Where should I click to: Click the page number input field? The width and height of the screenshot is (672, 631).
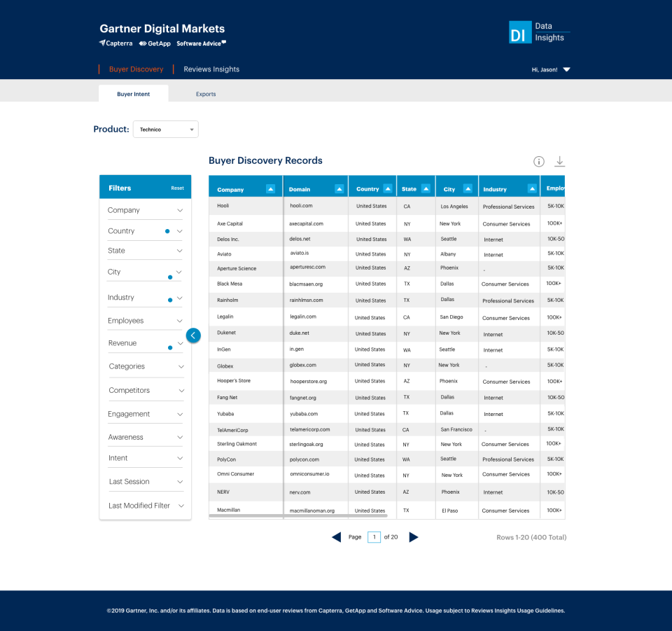tap(374, 536)
